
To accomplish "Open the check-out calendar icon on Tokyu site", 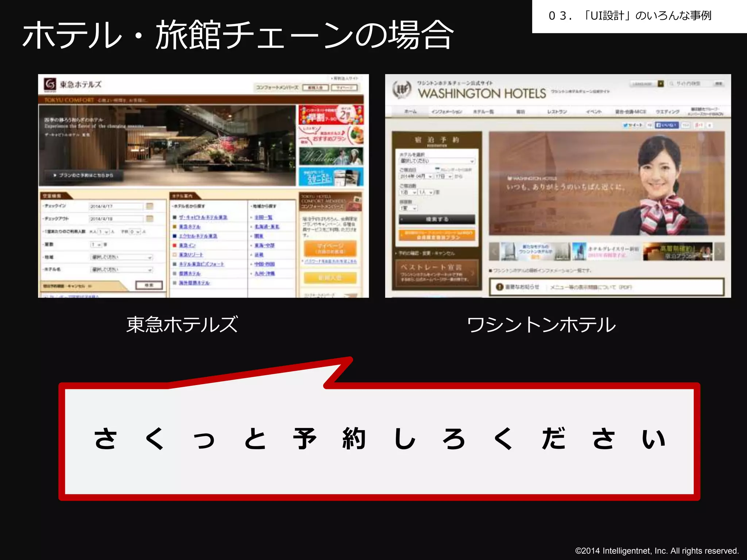I will pyautogui.click(x=150, y=219).
